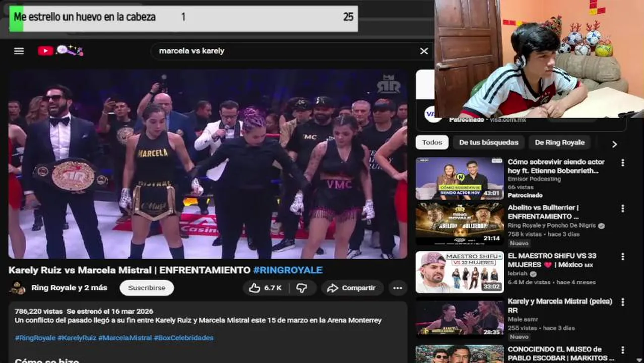This screenshot has height=363, width=644.
Task: Clear the search box with the X
Action: click(424, 51)
